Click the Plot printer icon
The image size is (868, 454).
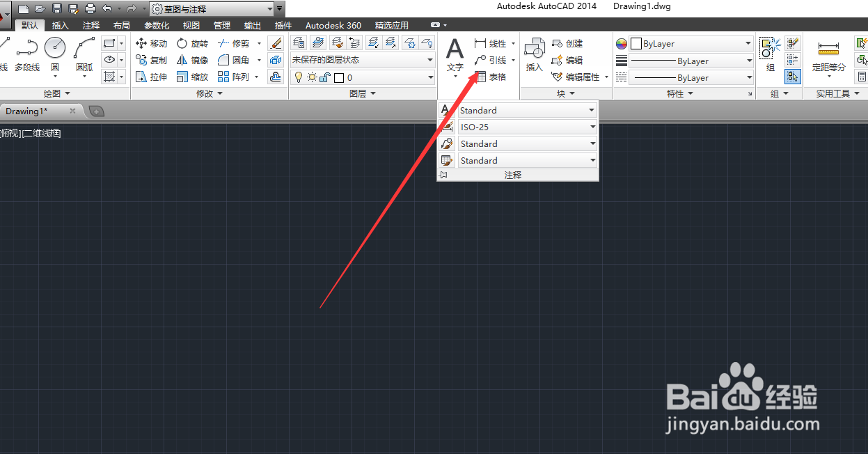[x=90, y=9]
